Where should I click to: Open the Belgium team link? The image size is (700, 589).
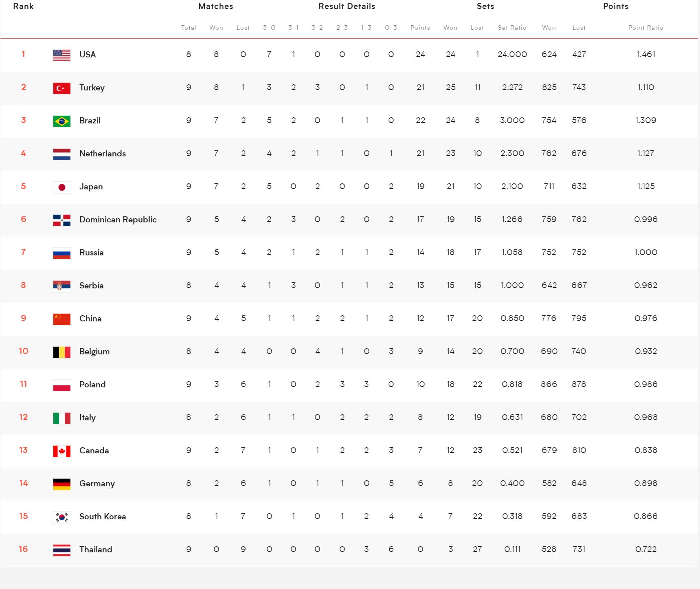94,352
